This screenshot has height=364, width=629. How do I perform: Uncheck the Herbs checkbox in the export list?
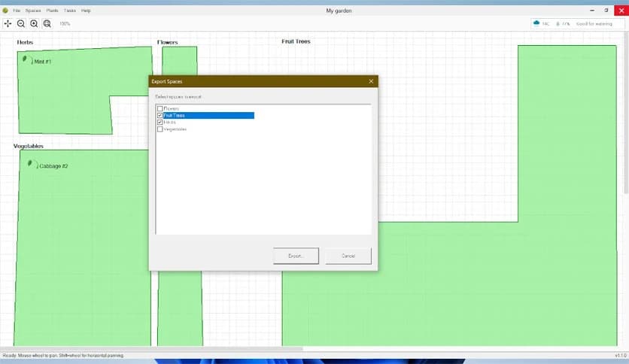[160, 122]
